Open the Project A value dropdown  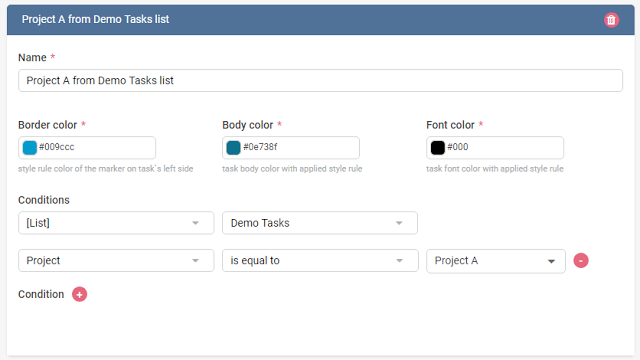pos(496,261)
